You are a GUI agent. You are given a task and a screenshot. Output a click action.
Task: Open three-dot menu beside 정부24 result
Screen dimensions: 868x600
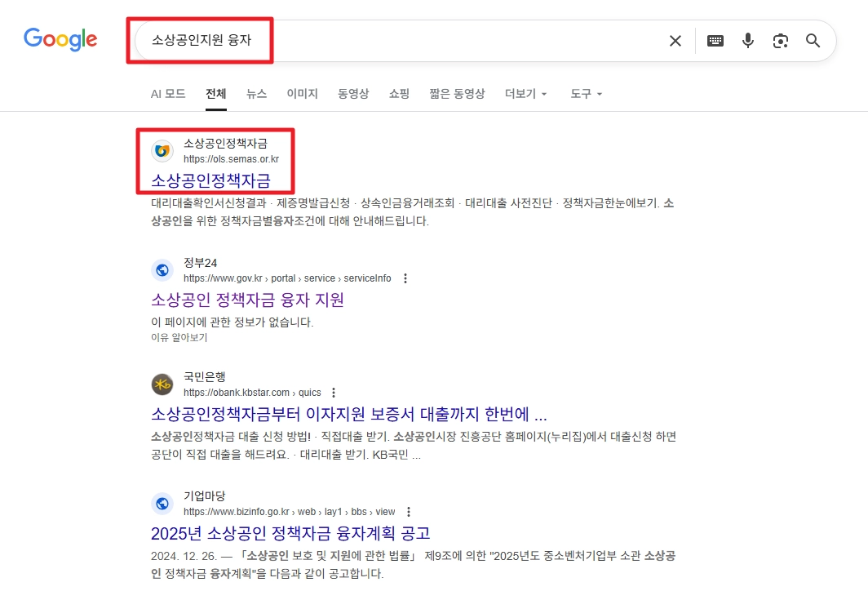(x=405, y=278)
